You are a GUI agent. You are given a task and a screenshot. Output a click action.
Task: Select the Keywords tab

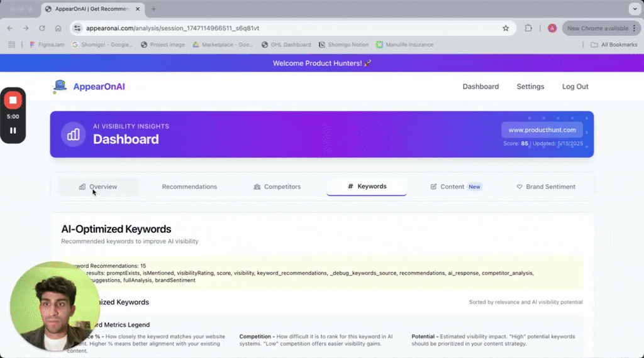pos(367,187)
